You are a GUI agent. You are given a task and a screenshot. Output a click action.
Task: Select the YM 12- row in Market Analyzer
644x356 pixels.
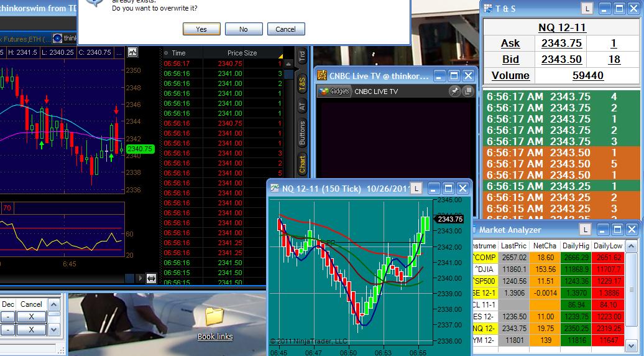[x=548, y=340]
